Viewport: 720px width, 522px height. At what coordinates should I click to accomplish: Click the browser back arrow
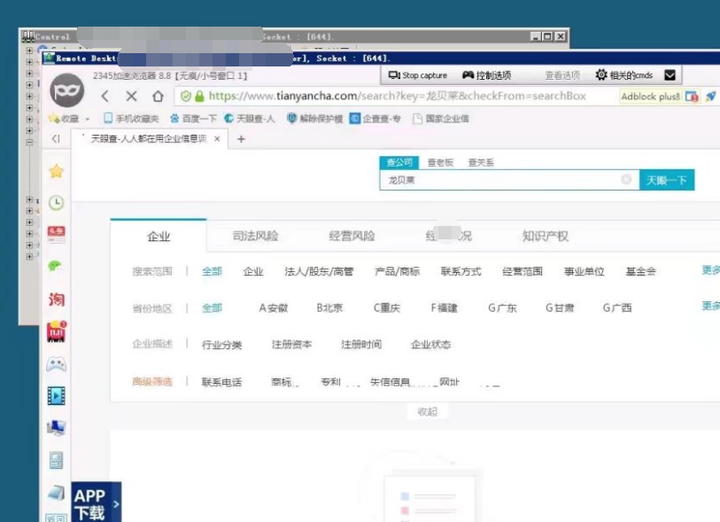105,96
